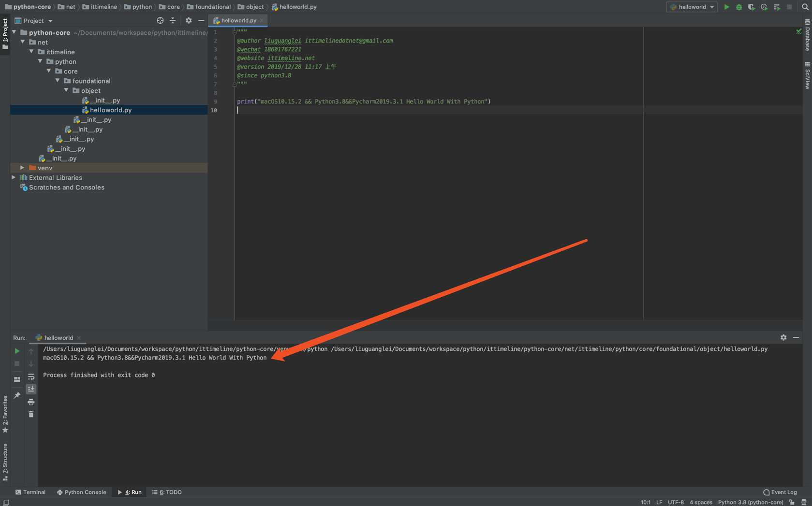Click the down-the-stack-trace arrow
The image size is (812, 506).
[x=31, y=363]
